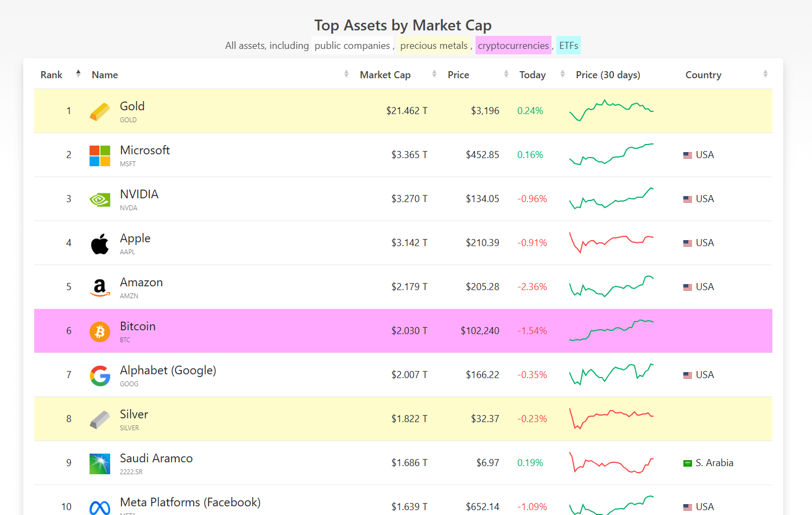Click the Apple 30-day price sparkline
The height and width of the screenshot is (515, 812).
pos(611,242)
